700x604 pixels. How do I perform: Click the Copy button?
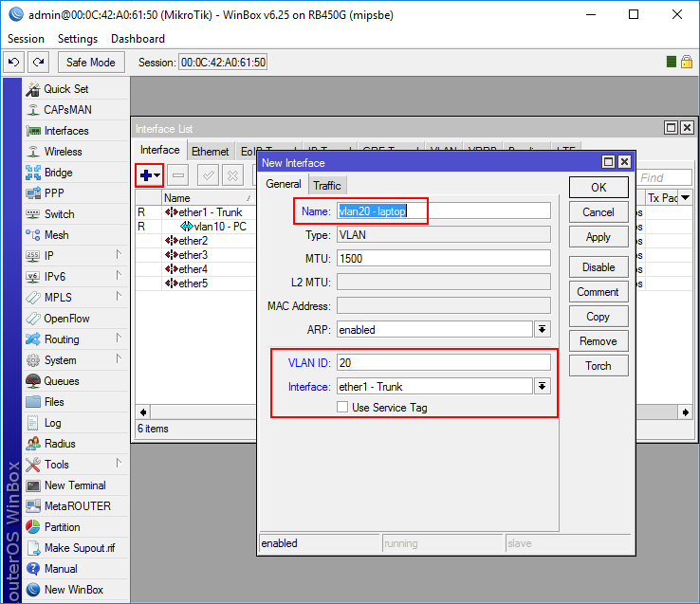click(599, 317)
